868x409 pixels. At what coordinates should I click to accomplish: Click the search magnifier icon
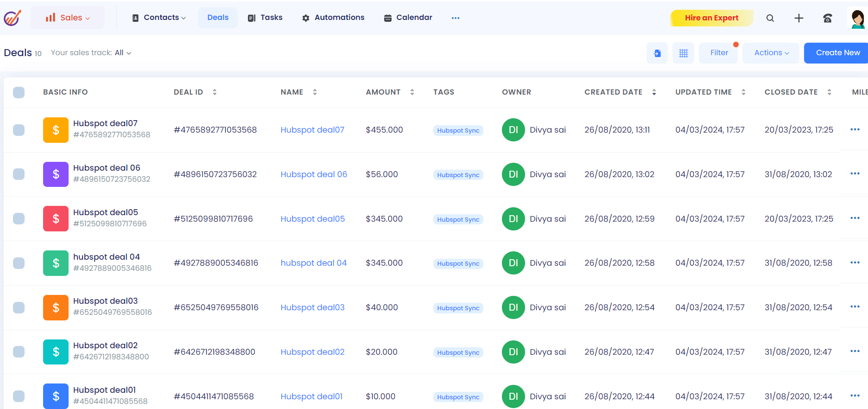tap(770, 18)
